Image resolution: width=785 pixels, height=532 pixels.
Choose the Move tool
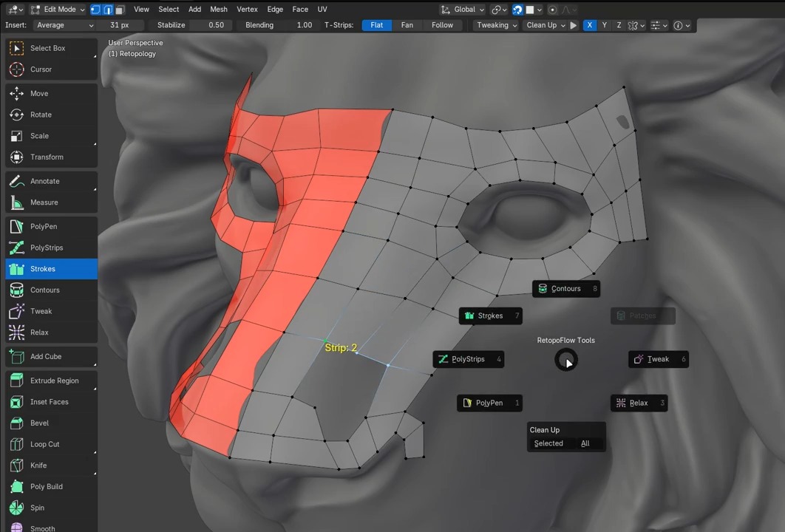[52, 94]
